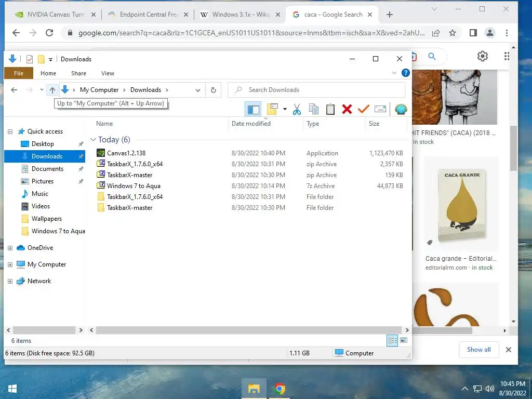Open Google settings gear icon

click(483, 56)
